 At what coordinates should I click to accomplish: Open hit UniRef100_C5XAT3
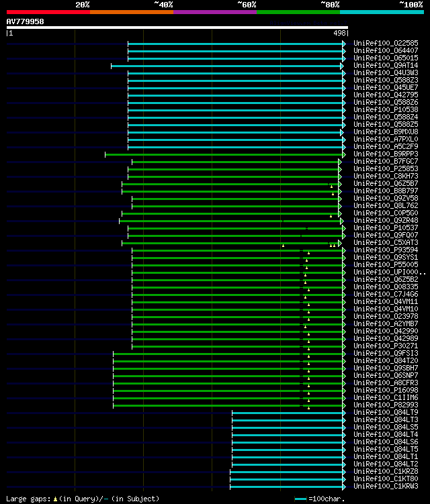[386, 243]
